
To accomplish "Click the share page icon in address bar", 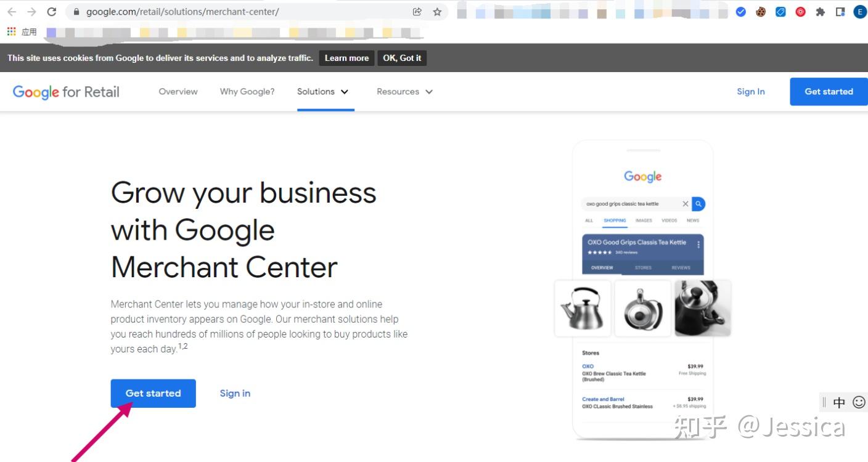I will 417,11.
